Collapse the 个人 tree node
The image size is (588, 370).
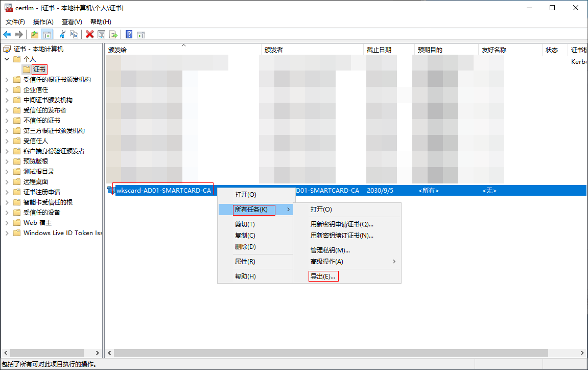tap(7, 59)
